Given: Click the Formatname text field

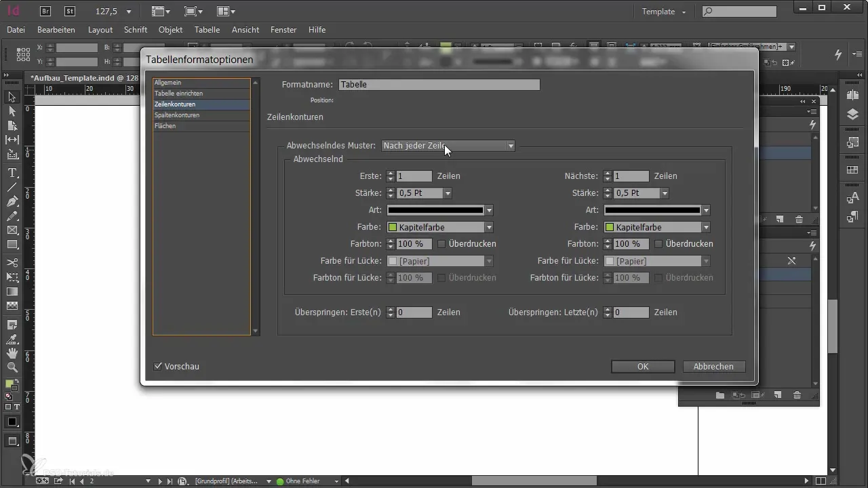Looking at the screenshot, I should tap(439, 85).
